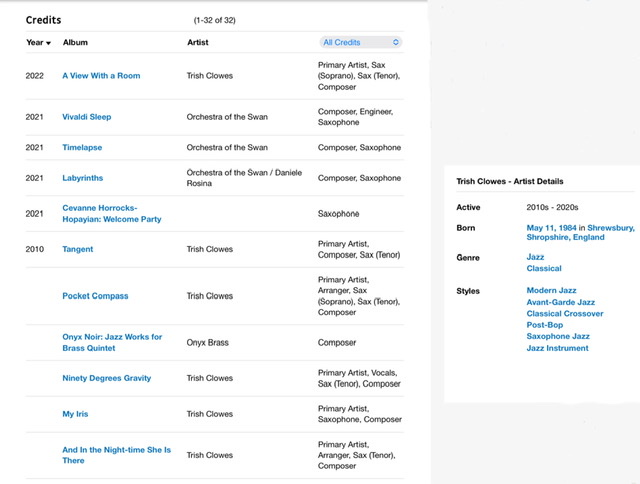Click the Credits section heading

click(43, 20)
